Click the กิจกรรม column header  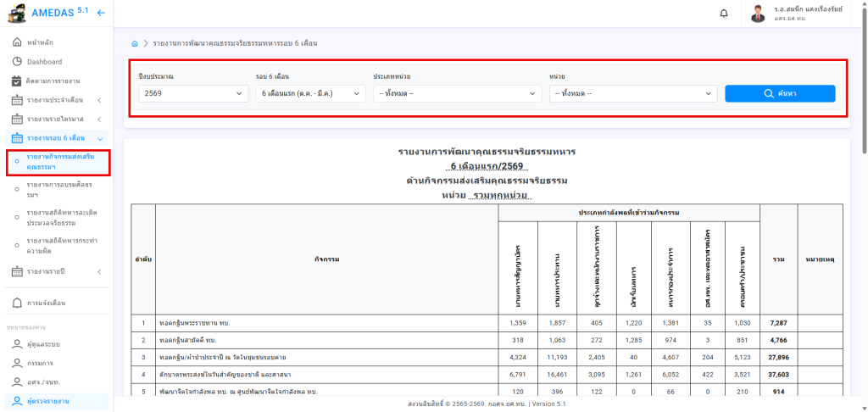point(326,259)
